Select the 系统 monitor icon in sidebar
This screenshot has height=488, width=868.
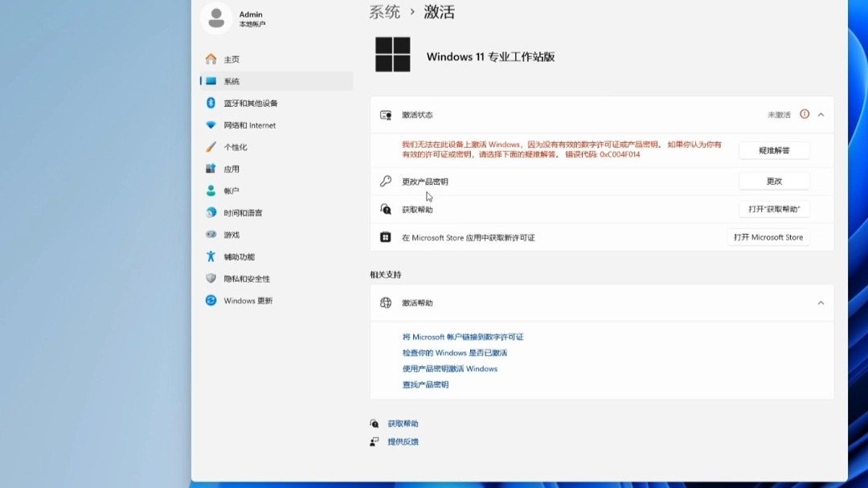[x=211, y=81]
